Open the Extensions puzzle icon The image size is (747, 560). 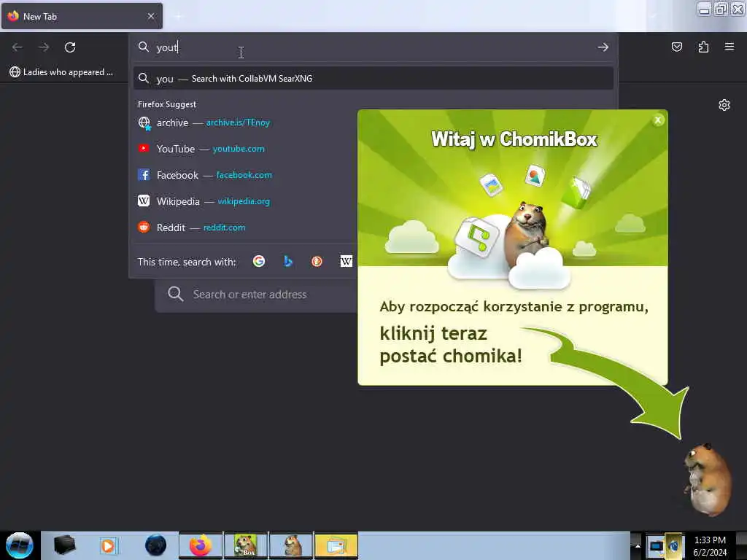703,47
